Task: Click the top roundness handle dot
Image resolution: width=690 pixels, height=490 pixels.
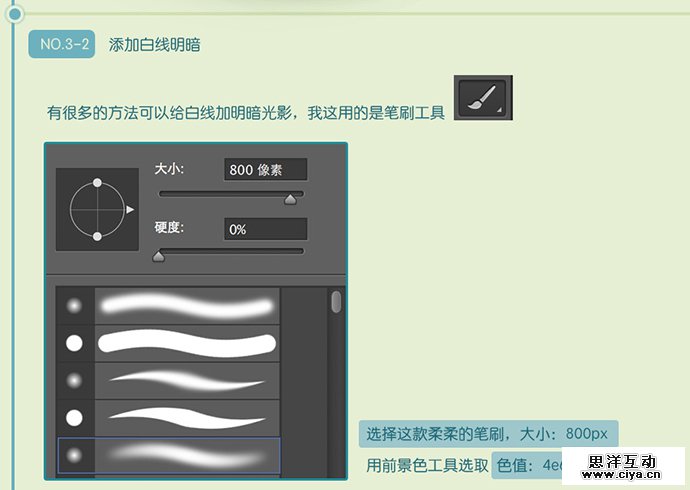Action: (x=97, y=183)
